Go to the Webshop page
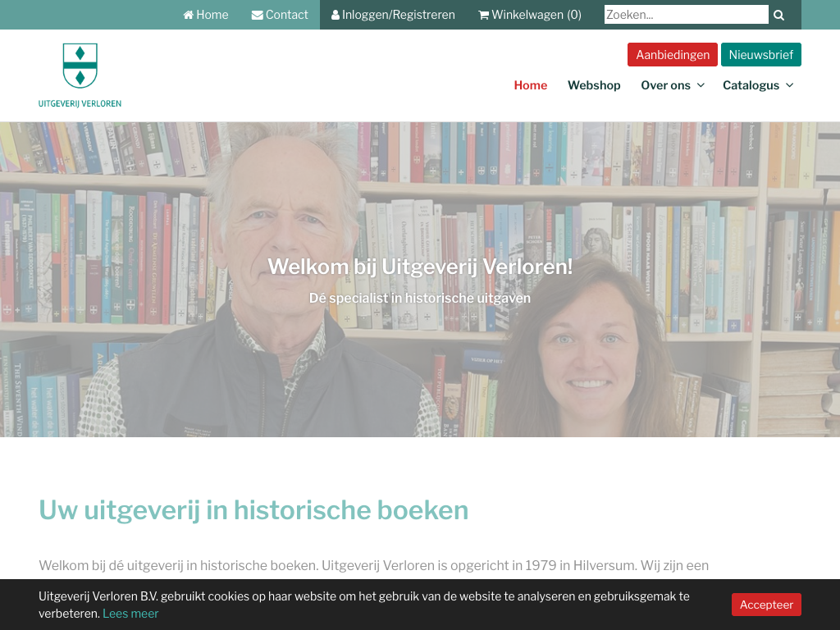The height and width of the screenshot is (630, 840). [594, 85]
